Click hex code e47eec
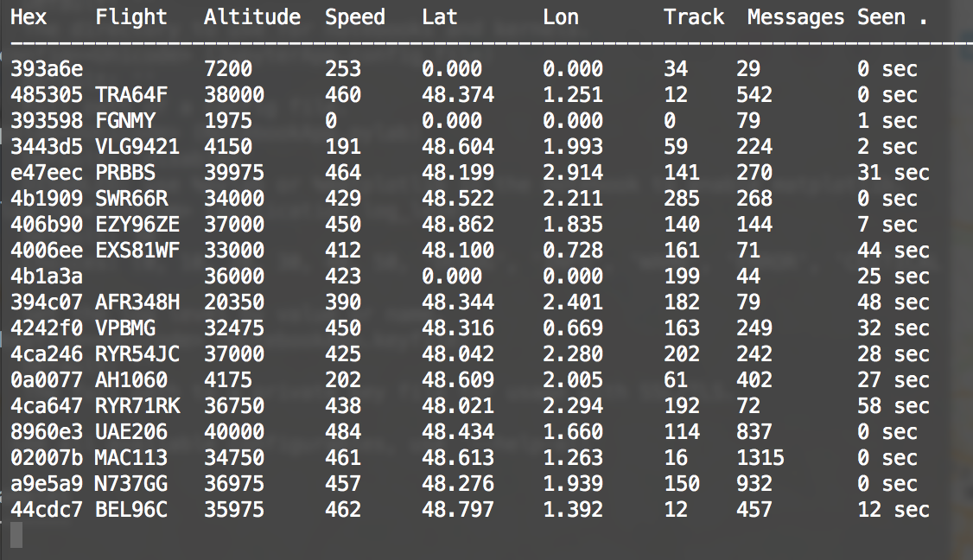This screenshot has width=973, height=560. tap(47, 173)
